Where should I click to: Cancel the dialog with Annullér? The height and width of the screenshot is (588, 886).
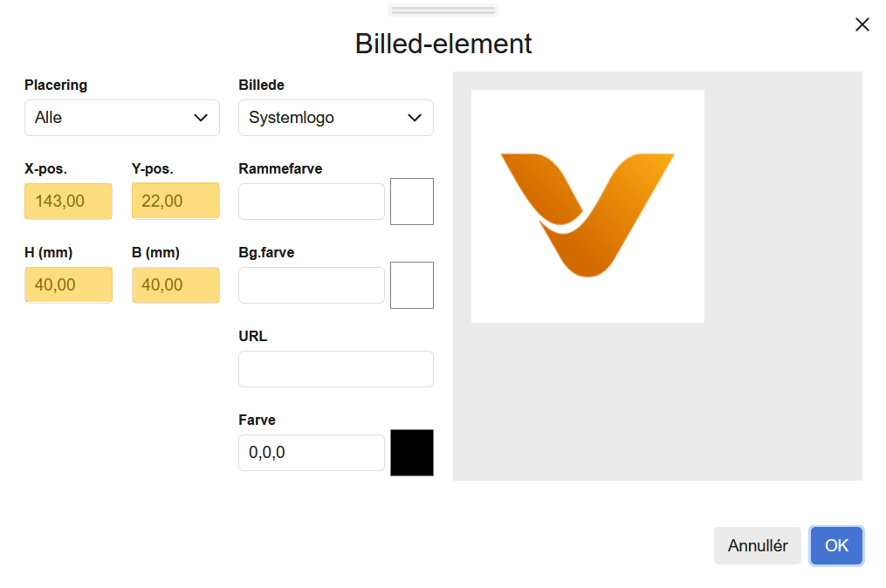(x=757, y=545)
